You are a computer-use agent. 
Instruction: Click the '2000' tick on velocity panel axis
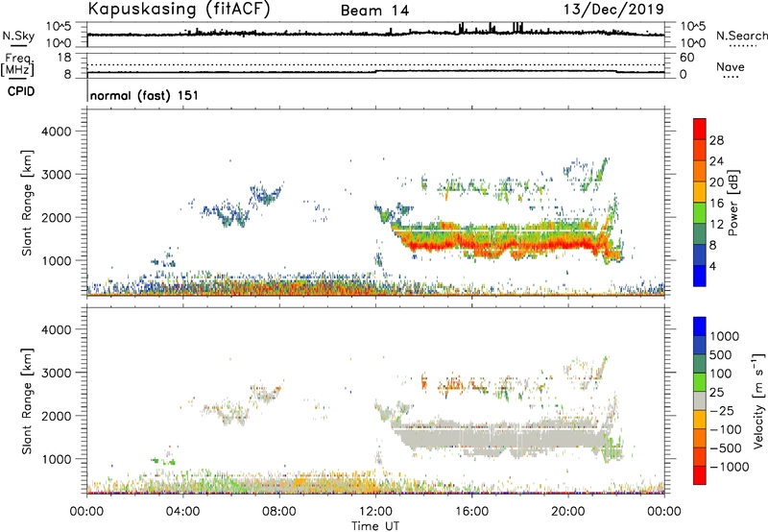coord(56,416)
